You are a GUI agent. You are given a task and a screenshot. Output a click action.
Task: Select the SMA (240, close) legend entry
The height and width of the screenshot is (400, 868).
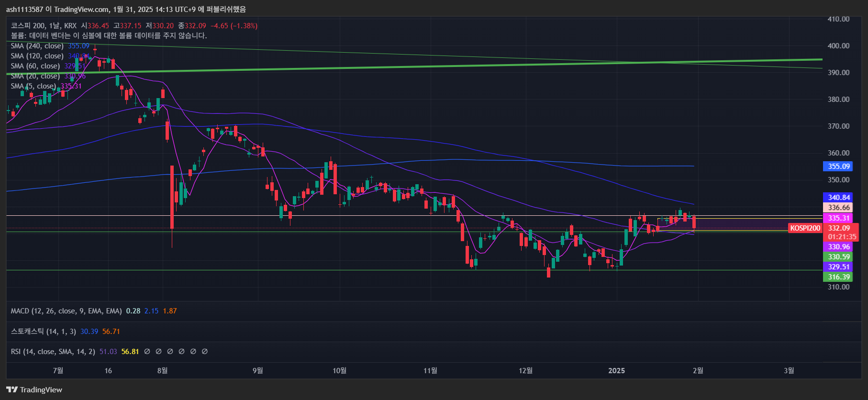[37, 46]
